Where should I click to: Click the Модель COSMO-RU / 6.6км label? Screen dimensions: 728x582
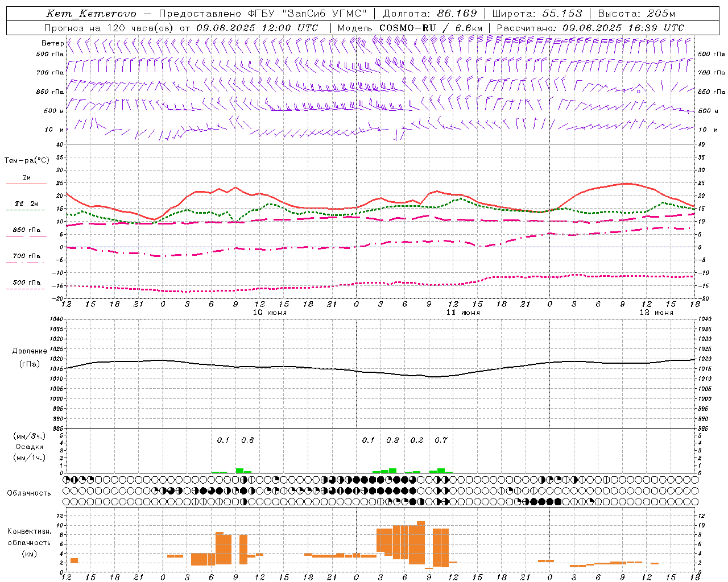click(x=410, y=28)
